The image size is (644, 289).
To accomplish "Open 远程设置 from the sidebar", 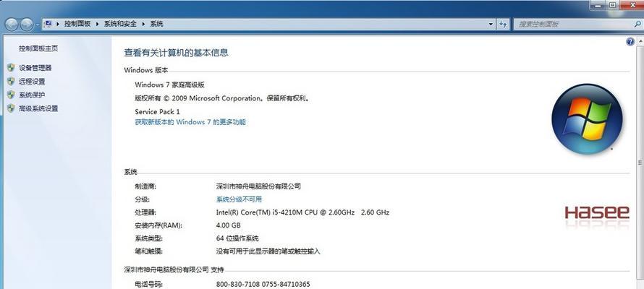I will [32, 82].
